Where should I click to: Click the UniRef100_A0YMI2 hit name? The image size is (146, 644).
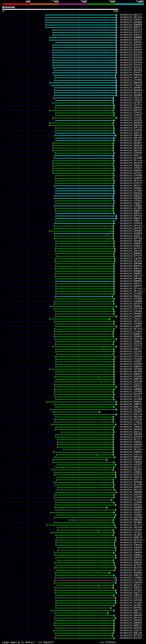click(x=131, y=397)
